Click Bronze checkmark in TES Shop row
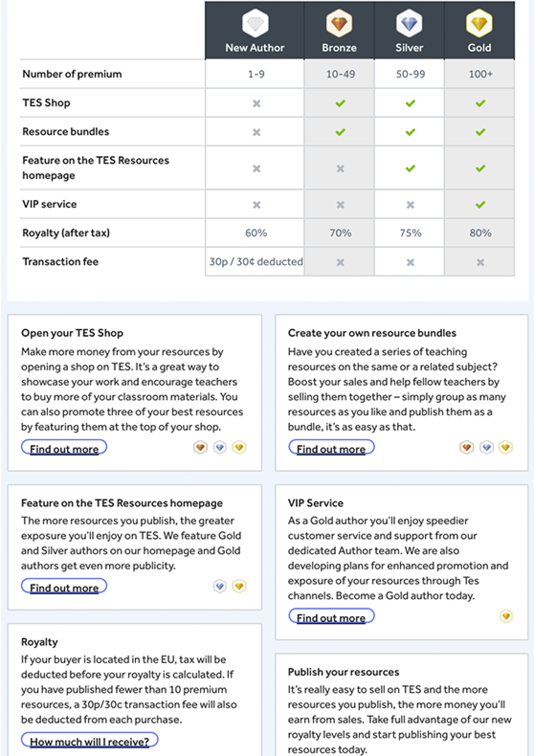534x756 pixels. 340,103
